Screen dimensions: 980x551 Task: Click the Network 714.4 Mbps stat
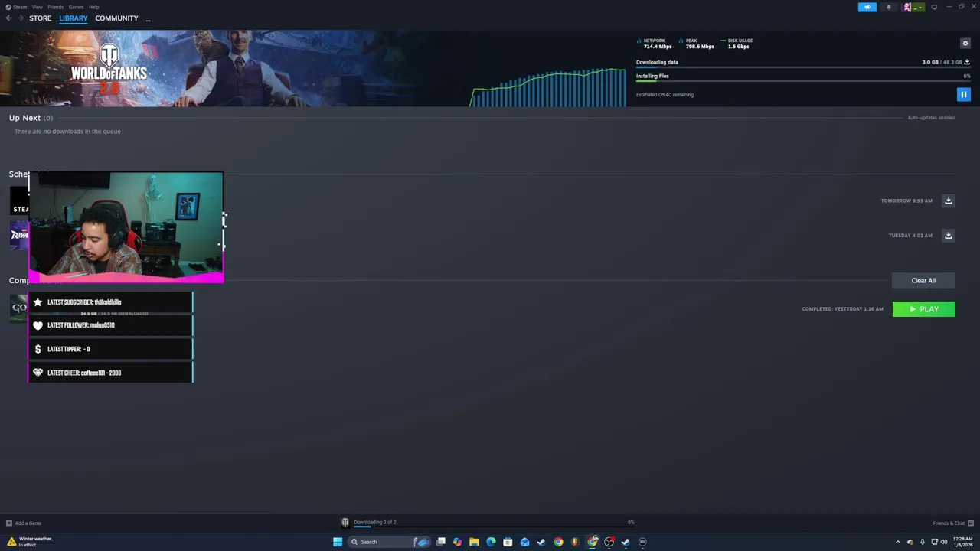[x=655, y=44]
